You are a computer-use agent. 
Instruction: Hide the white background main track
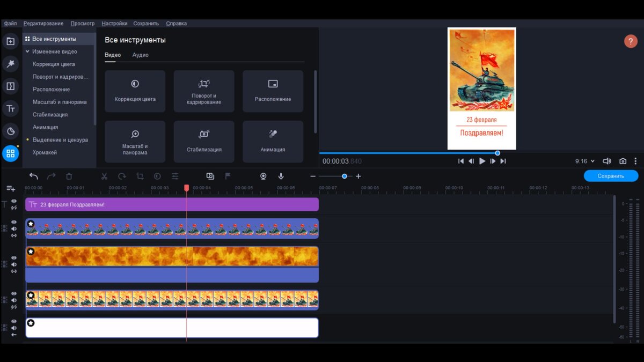click(x=14, y=321)
